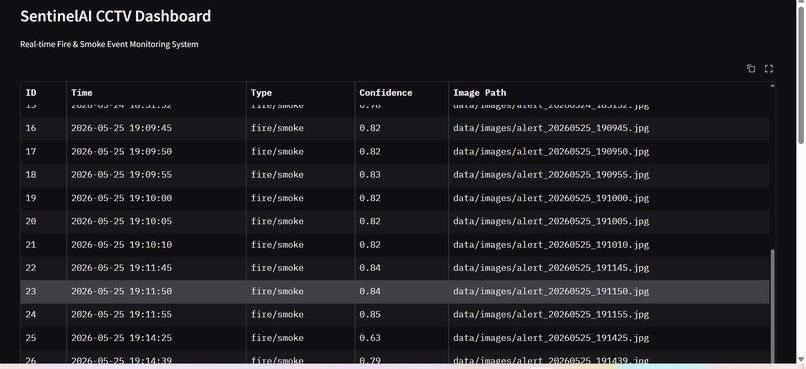The image size is (806, 369).
Task: Click the fire/smoke type cell in row 19
Action: 301,198
